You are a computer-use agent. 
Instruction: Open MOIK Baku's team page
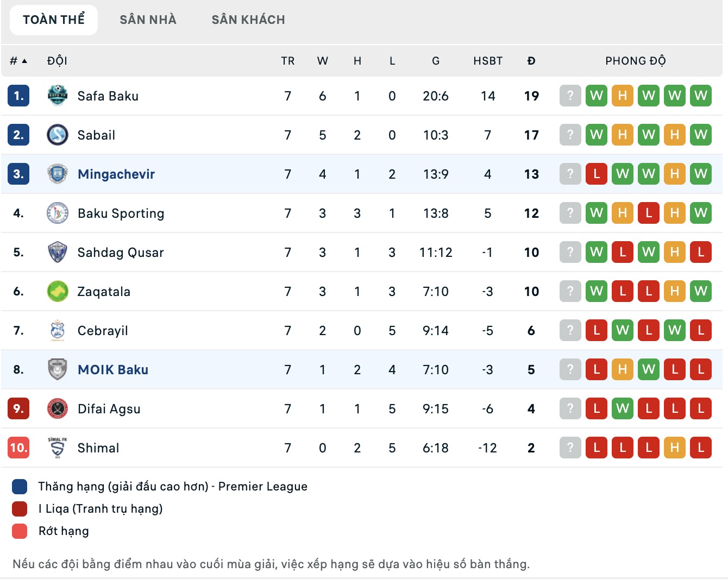coord(112,369)
